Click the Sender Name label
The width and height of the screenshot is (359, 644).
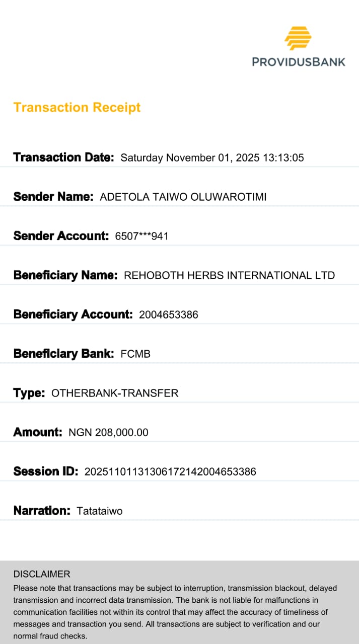(53, 197)
